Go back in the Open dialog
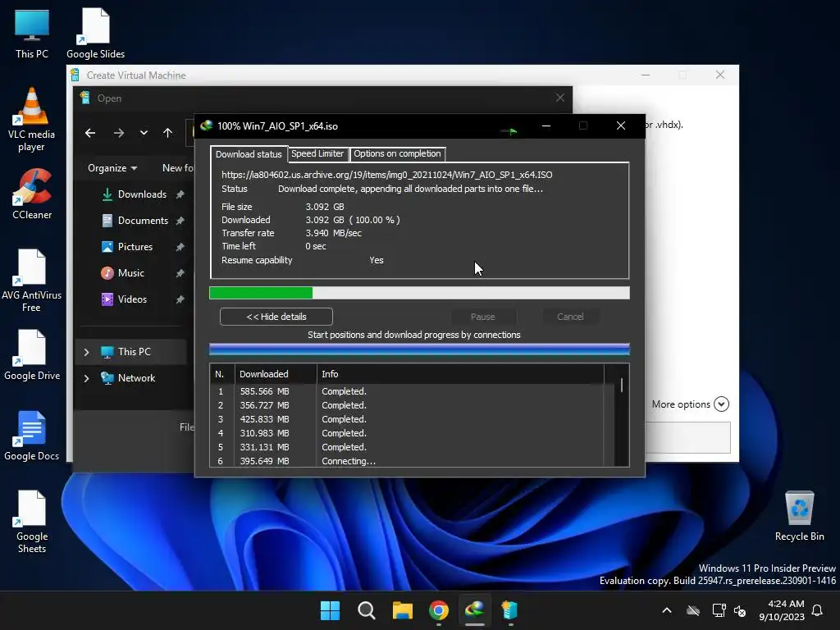Viewport: 840px width, 630px height. pyautogui.click(x=90, y=133)
